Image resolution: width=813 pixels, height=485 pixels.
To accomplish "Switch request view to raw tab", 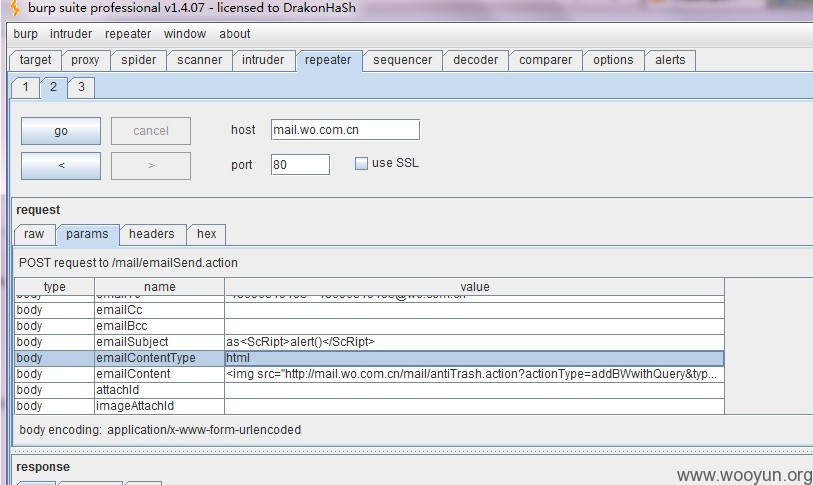I will [x=34, y=234].
